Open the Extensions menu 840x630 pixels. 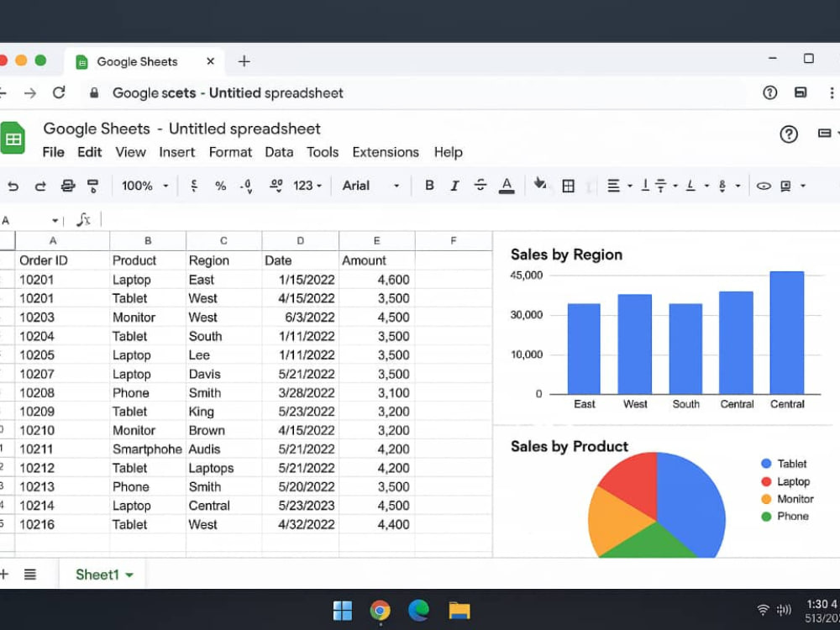386,152
